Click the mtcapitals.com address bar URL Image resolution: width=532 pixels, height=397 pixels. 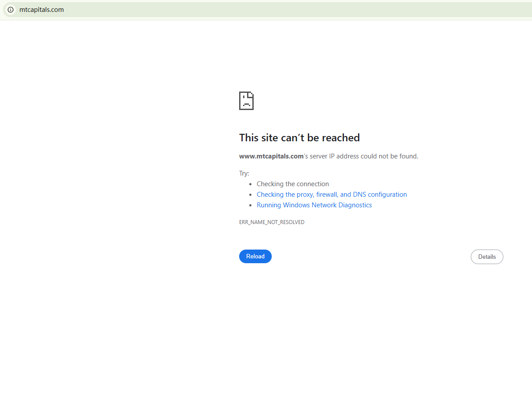[42, 10]
